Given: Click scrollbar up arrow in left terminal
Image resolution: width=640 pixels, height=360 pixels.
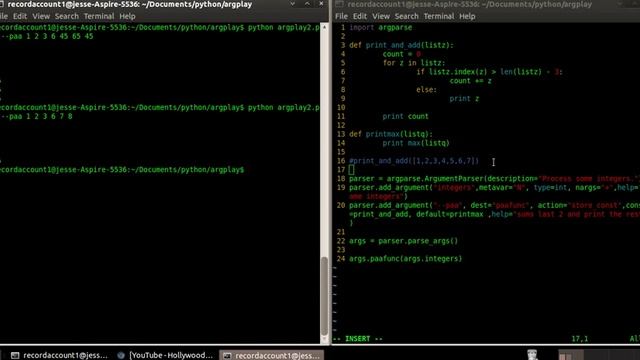Looking at the screenshot, I should (x=324, y=27).
